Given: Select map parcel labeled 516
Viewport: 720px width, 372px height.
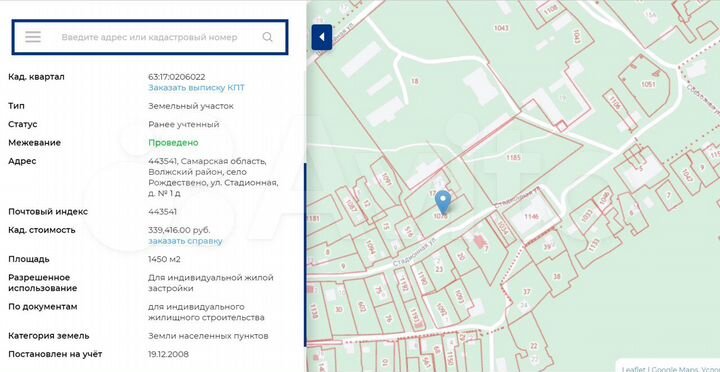Looking at the screenshot, I should pos(408,231).
